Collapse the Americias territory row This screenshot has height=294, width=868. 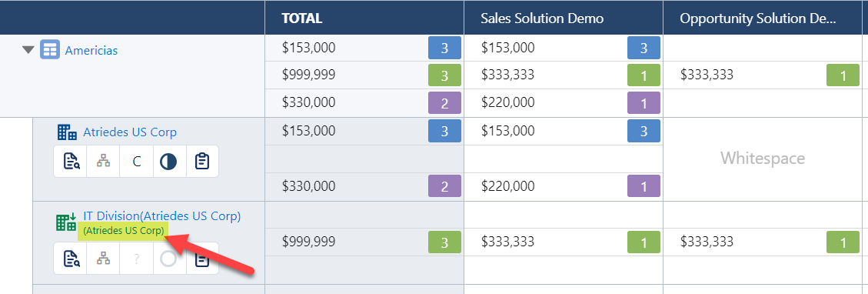tap(28, 50)
